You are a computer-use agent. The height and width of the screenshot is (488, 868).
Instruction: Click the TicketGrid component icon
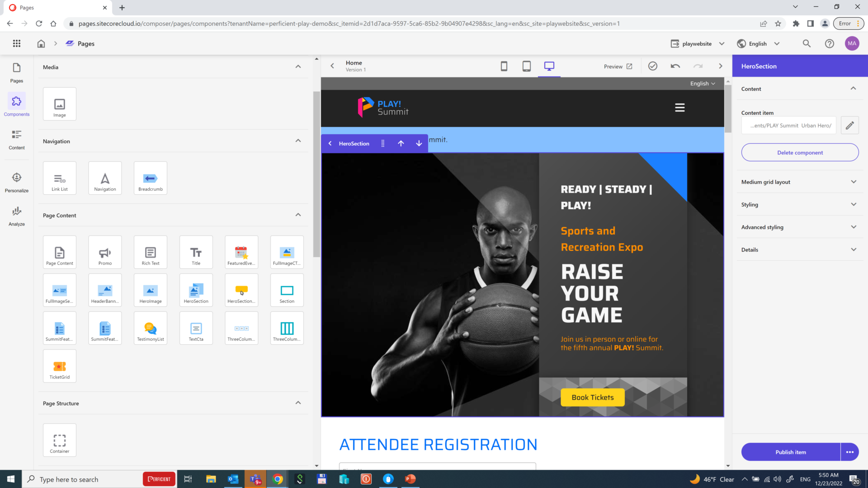[x=60, y=366]
